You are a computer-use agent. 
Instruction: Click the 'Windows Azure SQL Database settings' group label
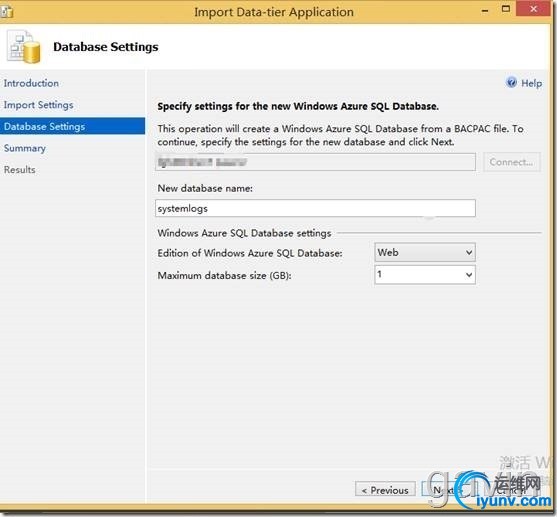pyautogui.click(x=244, y=233)
